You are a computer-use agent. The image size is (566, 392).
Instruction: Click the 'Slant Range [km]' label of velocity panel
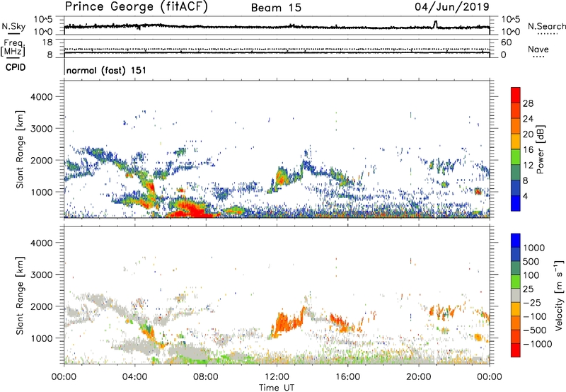pyautogui.click(x=20, y=295)
